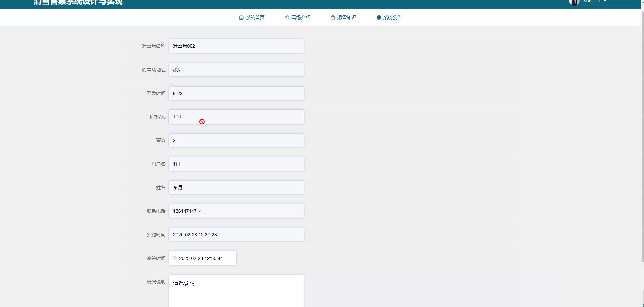Click the 改签时间 label
Viewport: 644px width, 307px height.
coord(156,258)
